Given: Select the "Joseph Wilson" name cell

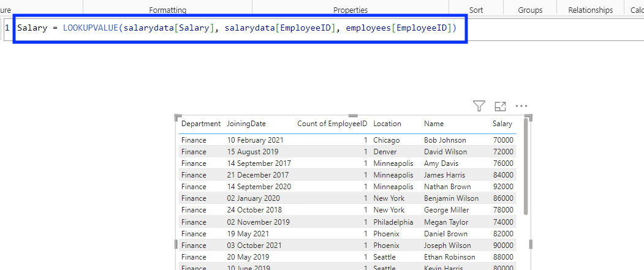Looking at the screenshot, I should point(446,246).
